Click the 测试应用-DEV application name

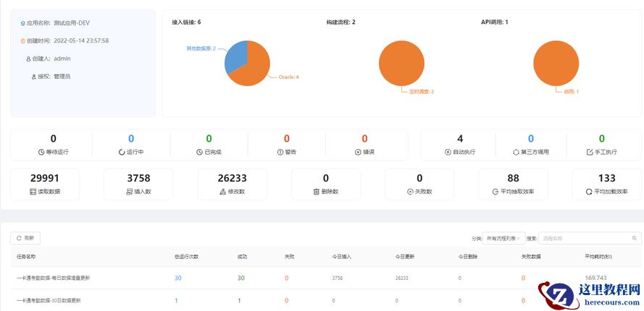tap(72, 23)
